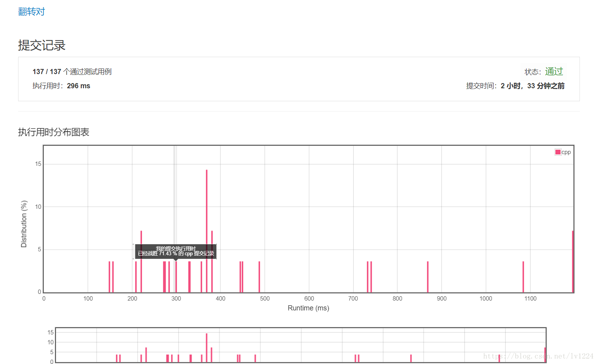The image size is (598, 364).
Task: Click the cpp legend label
Action: tap(566, 152)
